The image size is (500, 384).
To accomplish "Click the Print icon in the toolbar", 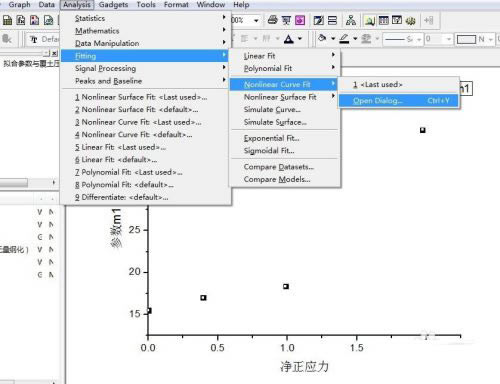I will 272,20.
